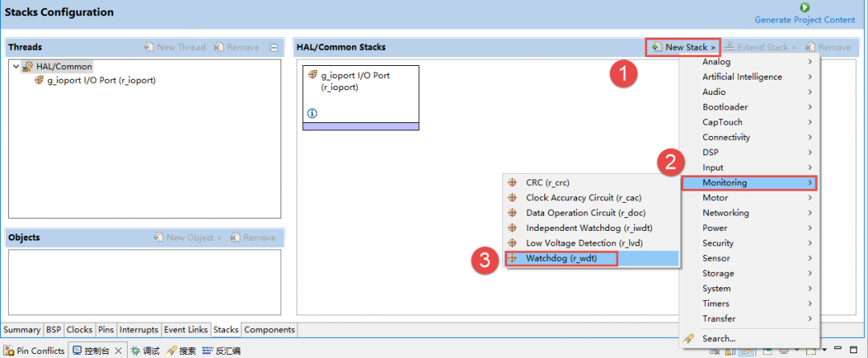Select g_ioport I/O Port tree entry
The height and width of the screenshot is (358, 868).
(x=95, y=80)
